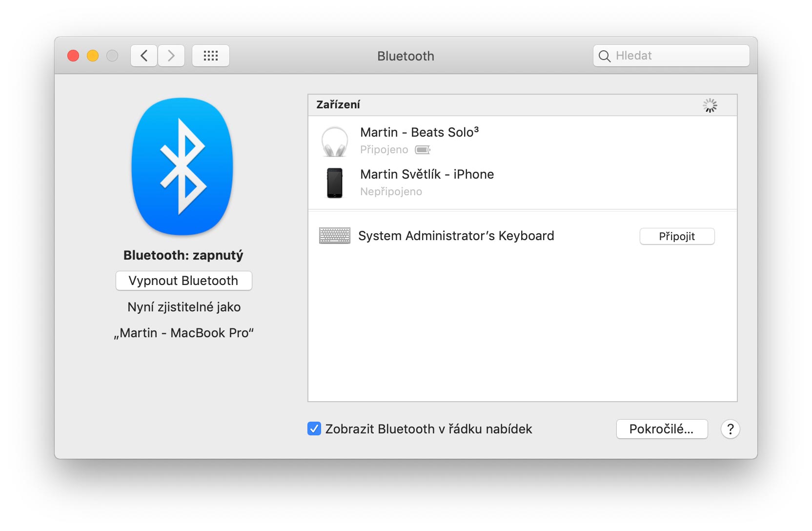
Task: Click the Připojeno status under Beats
Action: (x=384, y=150)
